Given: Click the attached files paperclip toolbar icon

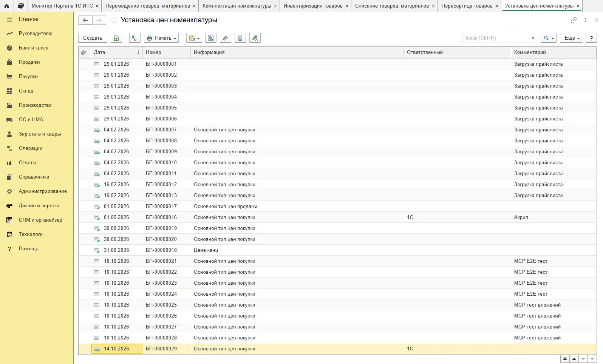Looking at the screenshot, I should pos(226,38).
